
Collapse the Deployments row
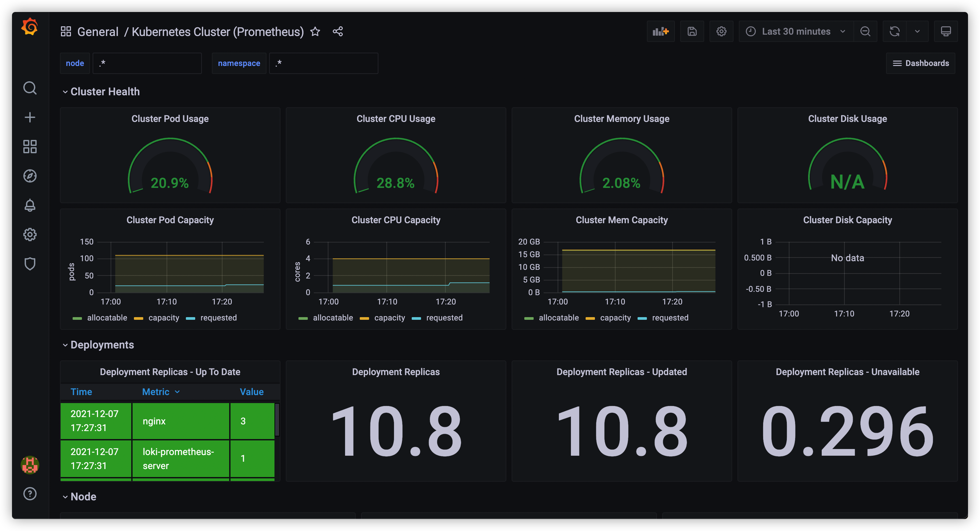(98, 345)
